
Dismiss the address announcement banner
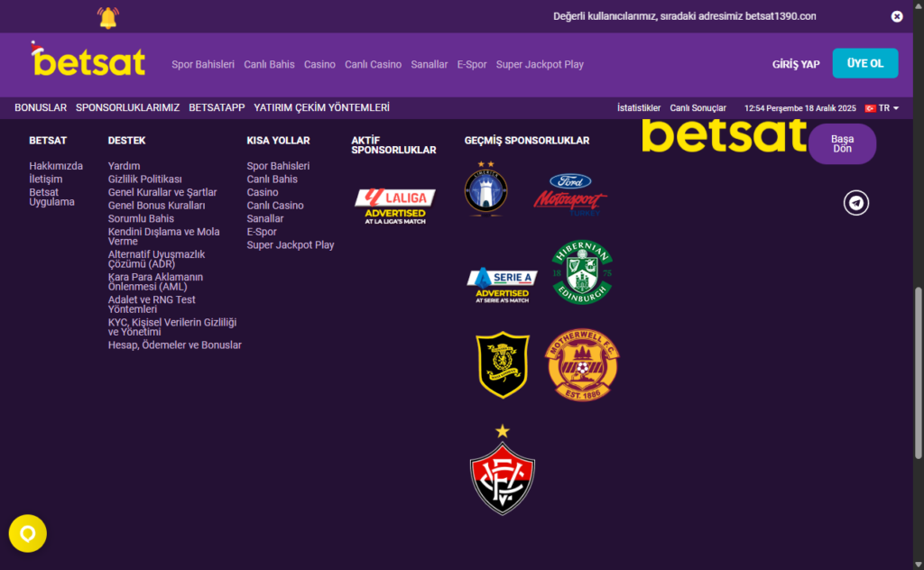coord(896,16)
